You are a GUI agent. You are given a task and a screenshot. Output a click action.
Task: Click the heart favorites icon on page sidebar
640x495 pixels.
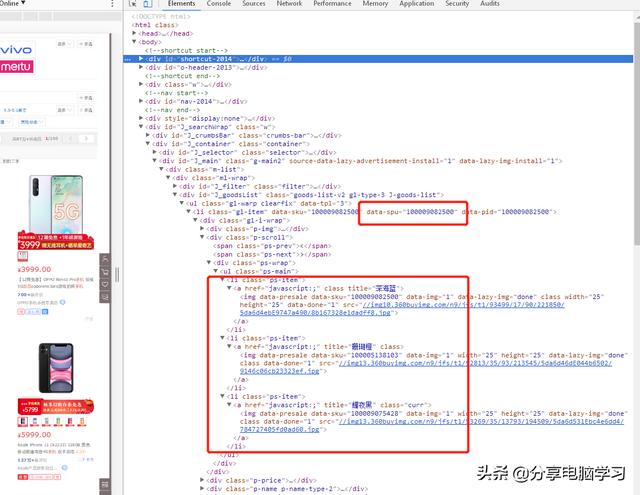[x=105, y=284]
